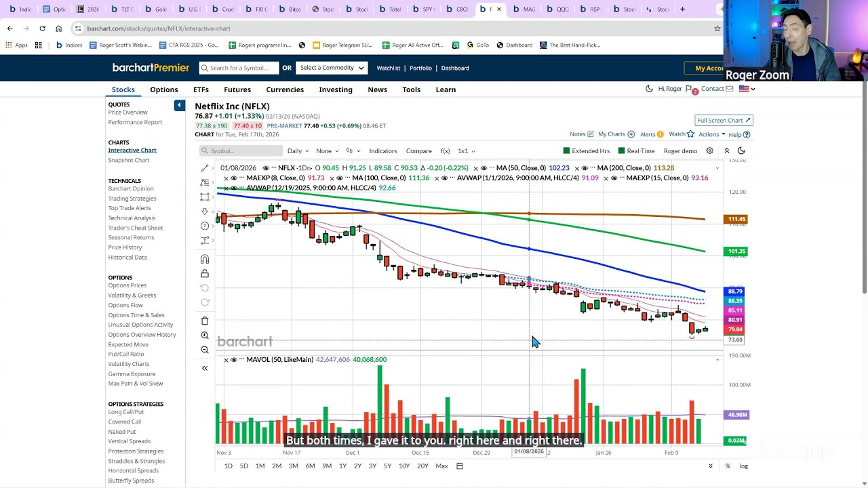
Task: Collapse the chart tools sidebar
Action: [205, 368]
